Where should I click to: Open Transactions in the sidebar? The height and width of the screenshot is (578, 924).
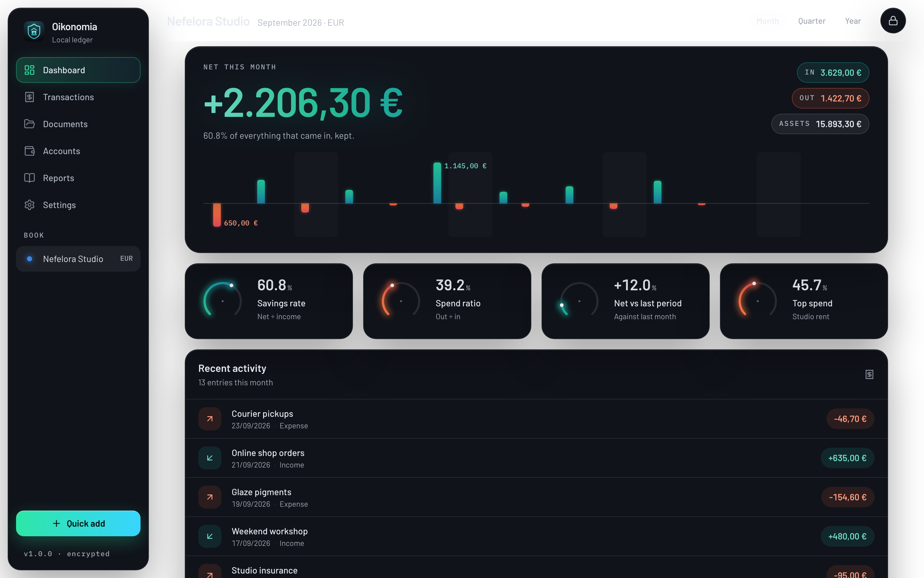(x=78, y=97)
